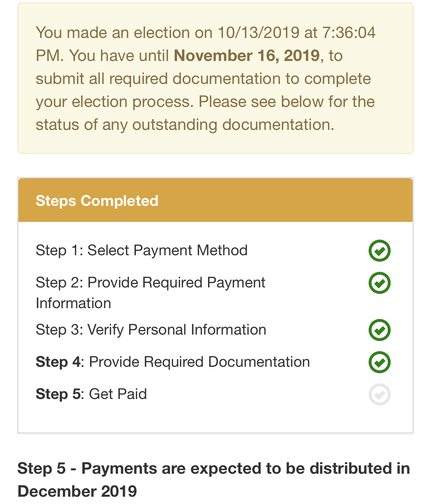Click the Steps Completed header bar
431x504 pixels.
pyautogui.click(x=215, y=200)
